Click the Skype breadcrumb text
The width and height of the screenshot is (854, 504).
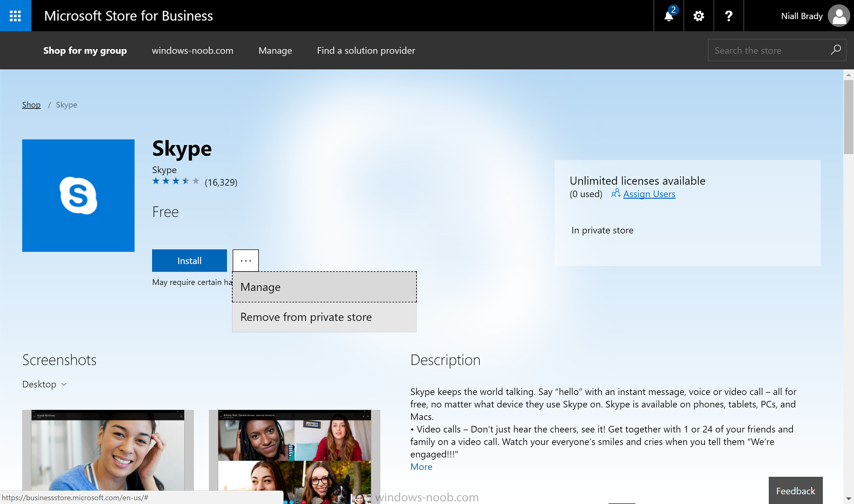coord(66,104)
